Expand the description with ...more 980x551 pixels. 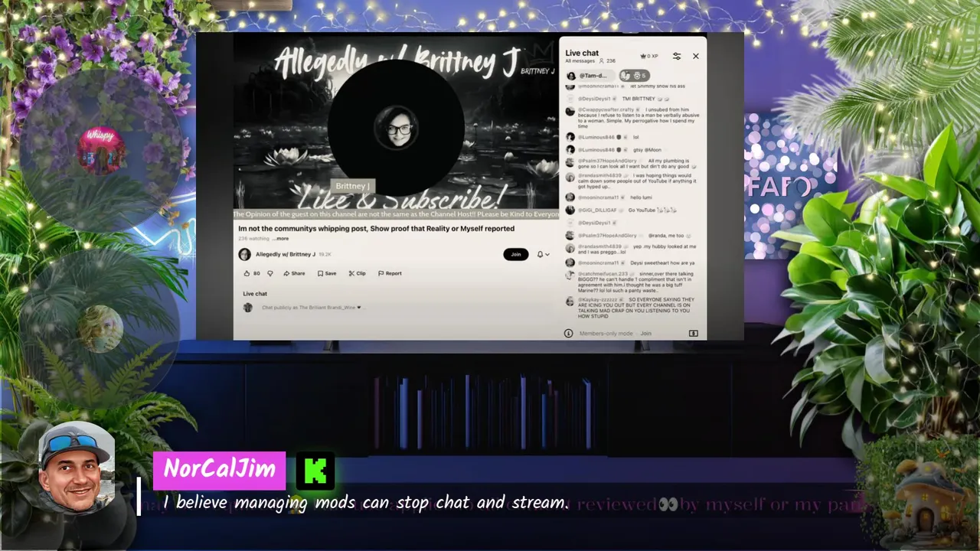coord(280,239)
